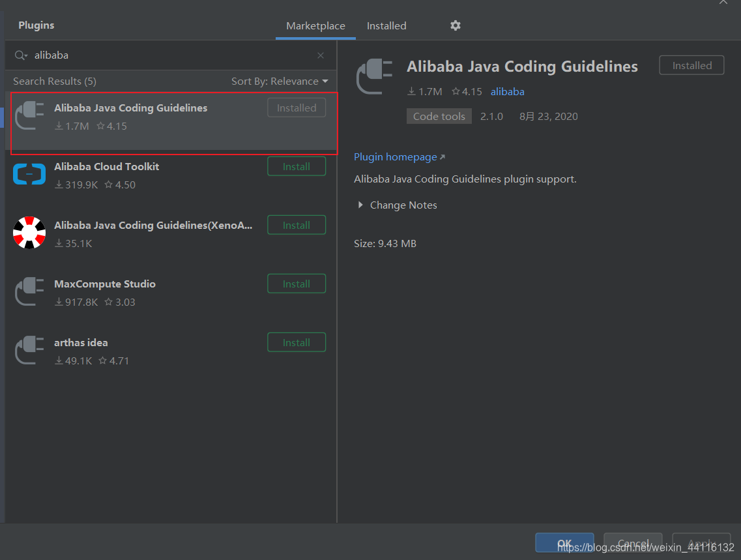Click the Alibaba Java Coding Guidelines list icon
Screen dimensions: 741x560
coord(29,115)
